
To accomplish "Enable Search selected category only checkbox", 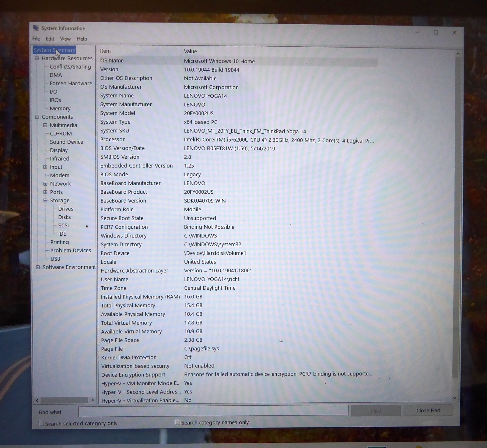I will click(41, 423).
